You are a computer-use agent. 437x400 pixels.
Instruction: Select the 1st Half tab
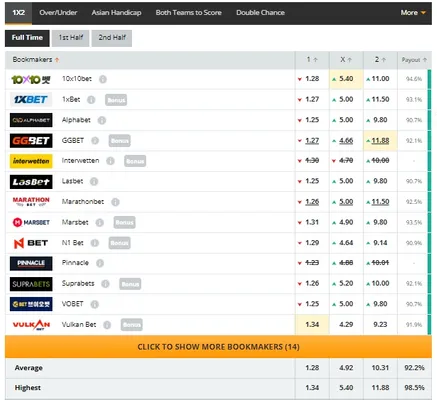coord(71,38)
